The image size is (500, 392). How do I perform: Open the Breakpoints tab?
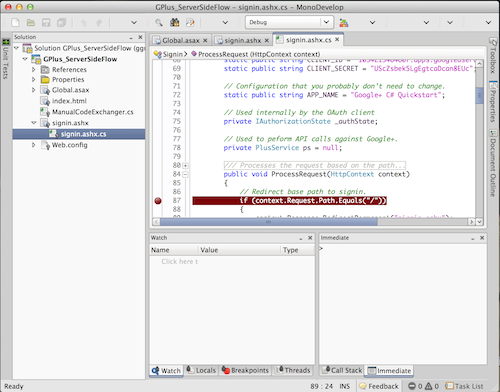pos(245,370)
